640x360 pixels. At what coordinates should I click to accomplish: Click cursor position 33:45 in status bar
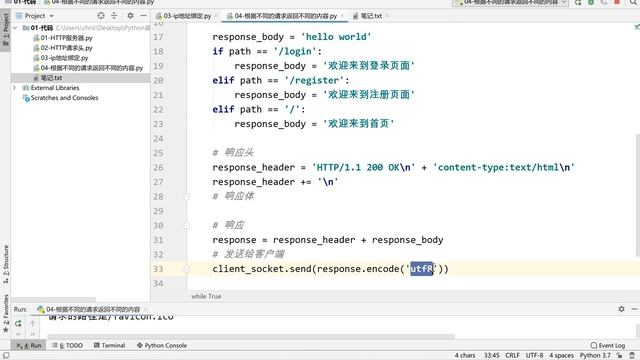click(491, 356)
